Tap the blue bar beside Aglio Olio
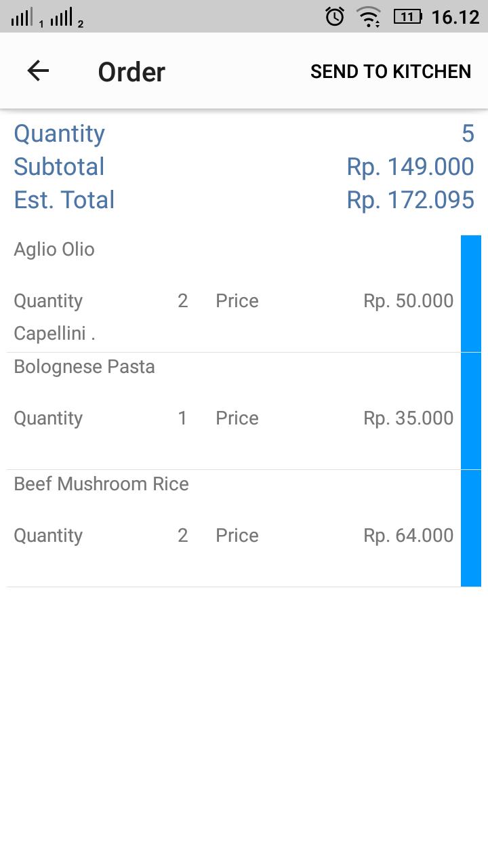This screenshot has width=488, height=868. tap(471, 294)
